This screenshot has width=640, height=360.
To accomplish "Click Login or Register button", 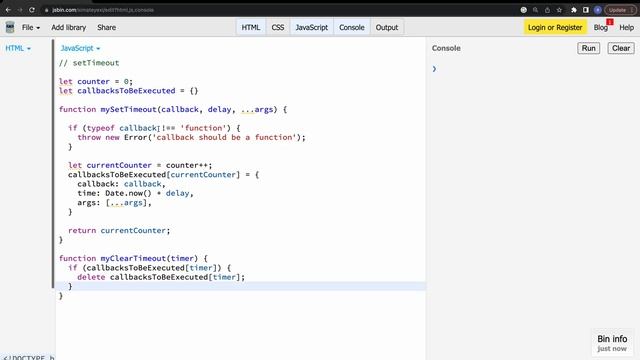I will pyautogui.click(x=555, y=27).
